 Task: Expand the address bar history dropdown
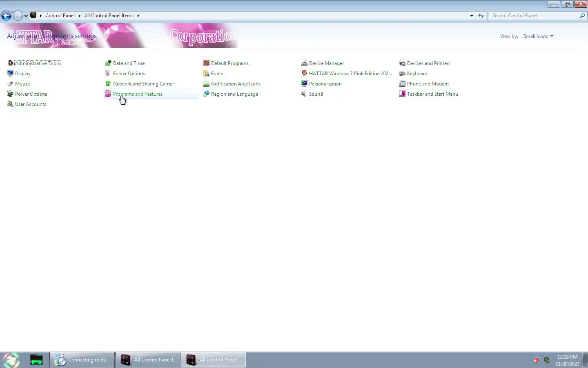pos(472,16)
